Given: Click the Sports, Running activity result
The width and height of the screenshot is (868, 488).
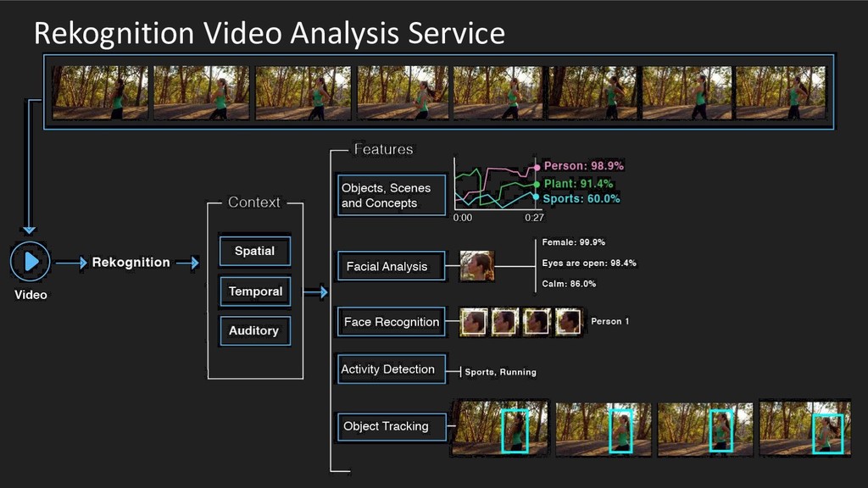Looking at the screenshot, I should coord(500,373).
